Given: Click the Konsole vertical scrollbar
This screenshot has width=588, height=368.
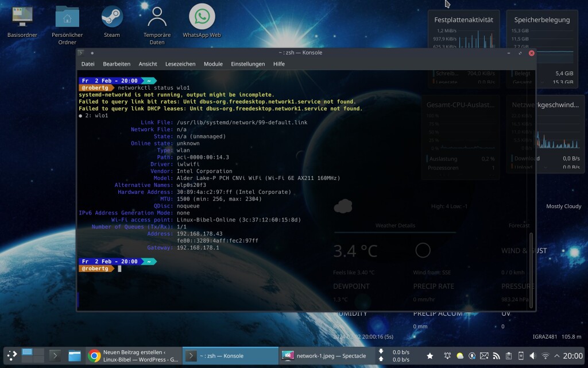Looking at the screenshot, I should 531,270.
